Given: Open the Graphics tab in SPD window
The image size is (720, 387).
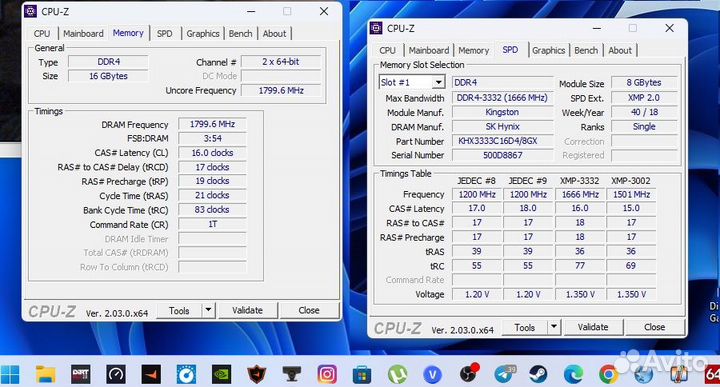Looking at the screenshot, I should 548,50.
